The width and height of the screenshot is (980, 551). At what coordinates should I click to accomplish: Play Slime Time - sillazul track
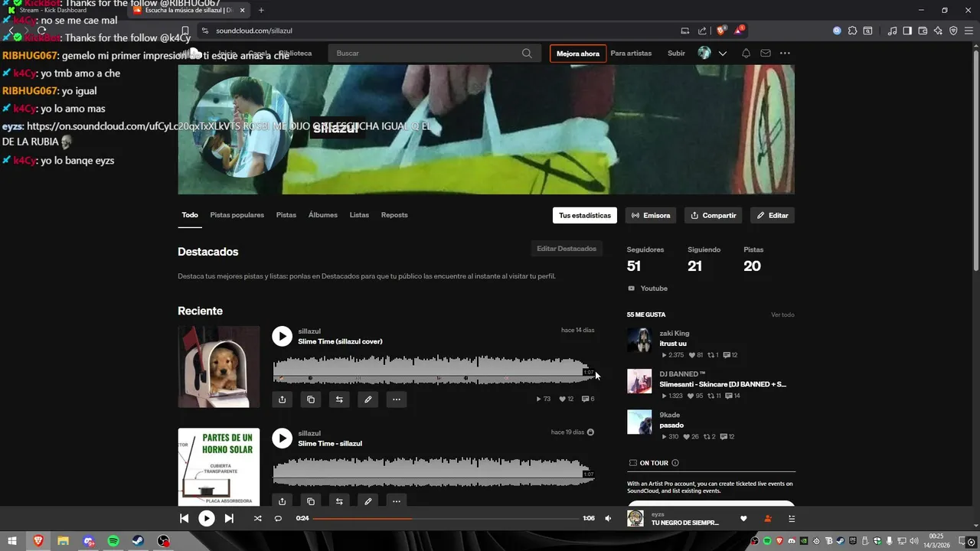coord(282,438)
